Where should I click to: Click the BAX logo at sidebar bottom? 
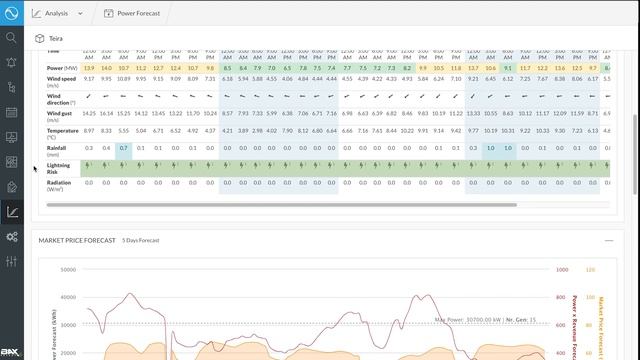(10, 352)
